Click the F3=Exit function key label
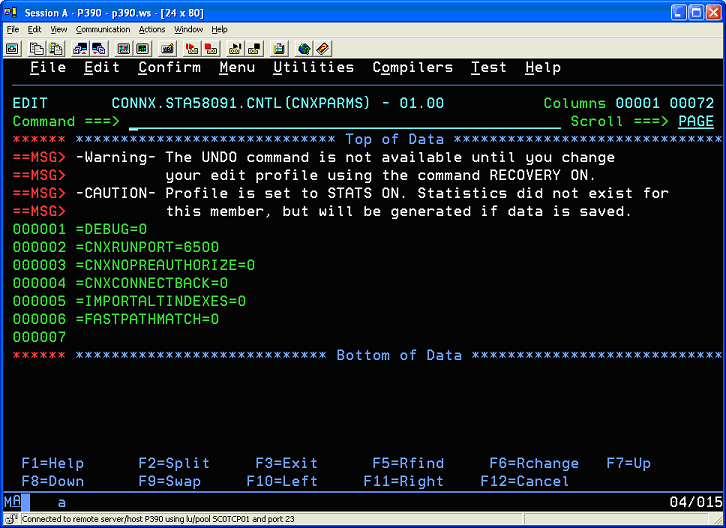 click(x=287, y=463)
